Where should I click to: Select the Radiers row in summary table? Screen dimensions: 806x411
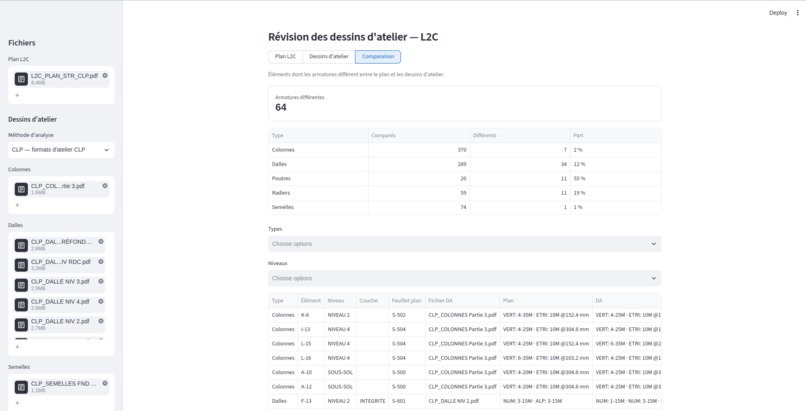(465, 193)
